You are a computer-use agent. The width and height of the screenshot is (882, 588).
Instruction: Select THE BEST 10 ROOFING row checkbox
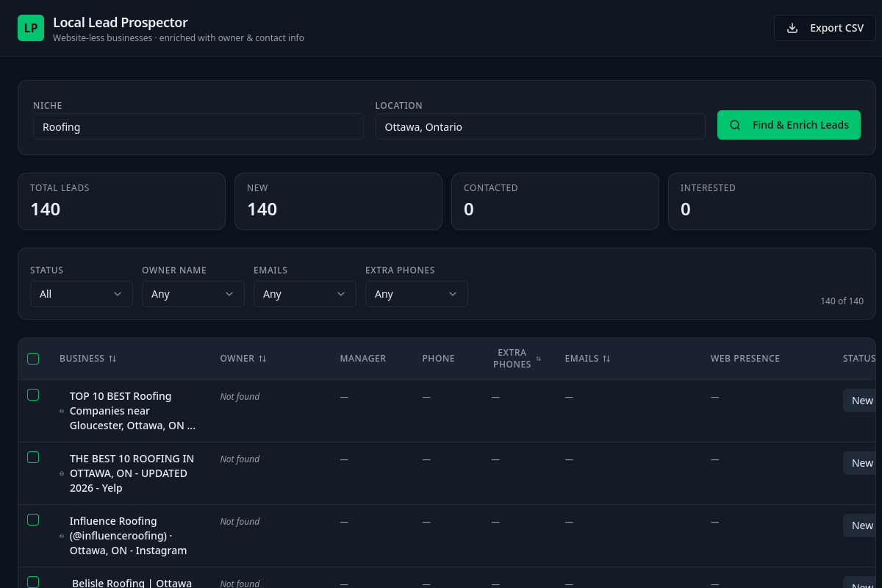pos(33,457)
